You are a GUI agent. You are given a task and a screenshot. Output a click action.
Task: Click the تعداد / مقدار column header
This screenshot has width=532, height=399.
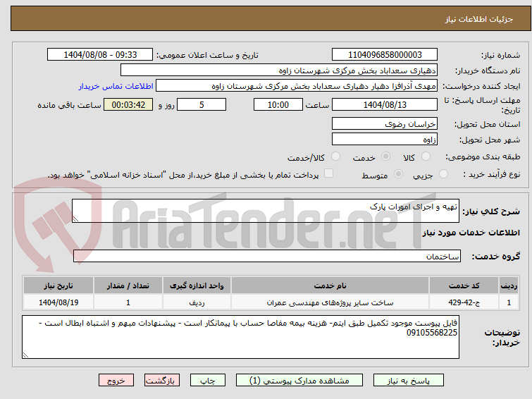point(128,286)
